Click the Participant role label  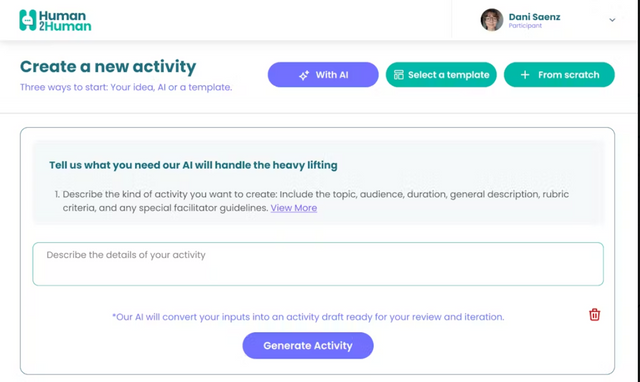(525, 26)
